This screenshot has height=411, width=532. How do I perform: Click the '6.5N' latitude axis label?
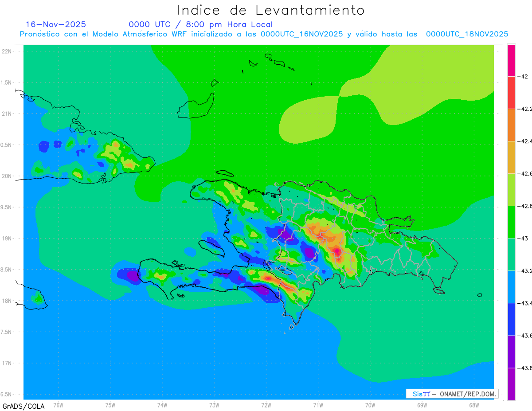(x=7, y=394)
